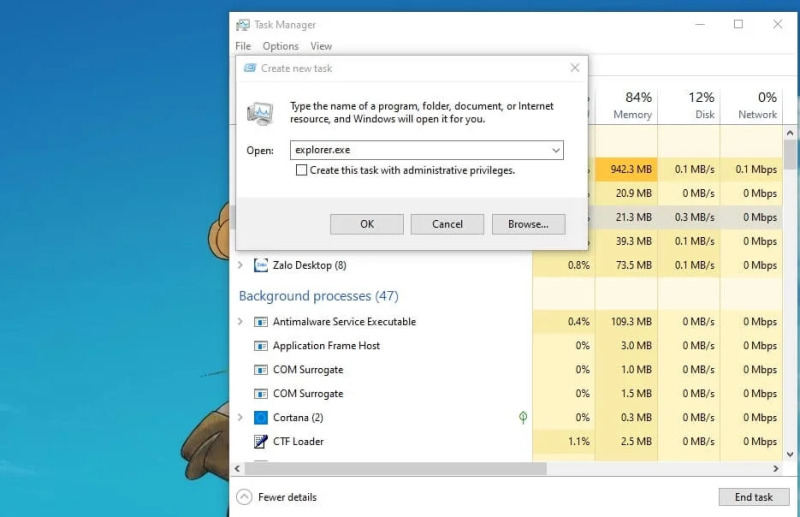Click the 0.4% CPU cell for Antimalware
This screenshot has width=800, height=517.
564,322
